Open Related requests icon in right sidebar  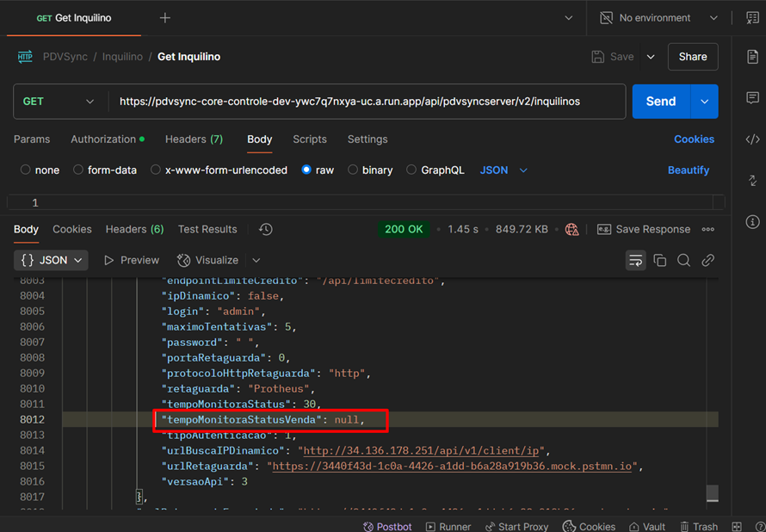[752, 180]
